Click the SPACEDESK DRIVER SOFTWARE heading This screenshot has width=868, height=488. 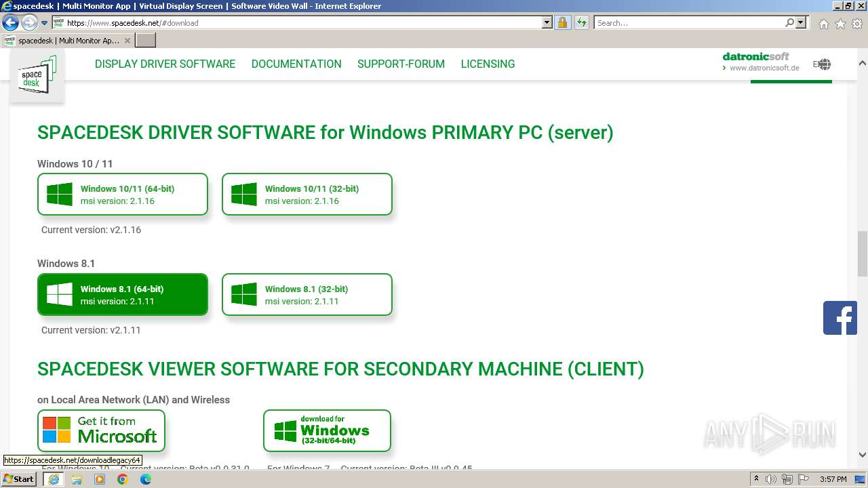[x=325, y=132]
